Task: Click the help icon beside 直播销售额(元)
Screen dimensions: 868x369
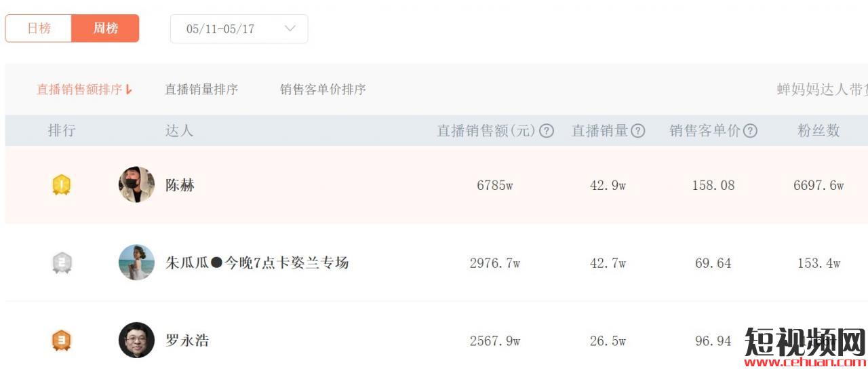Action: pyautogui.click(x=547, y=131)
